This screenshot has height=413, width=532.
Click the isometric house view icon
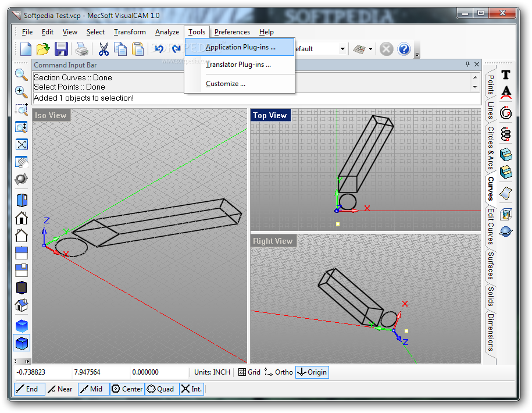click(22, 305)
